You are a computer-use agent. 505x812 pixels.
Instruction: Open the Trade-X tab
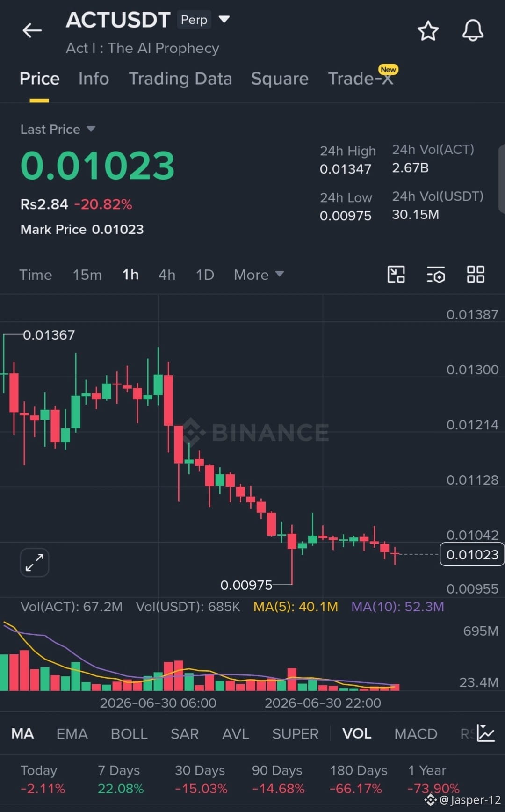[361, 79]
